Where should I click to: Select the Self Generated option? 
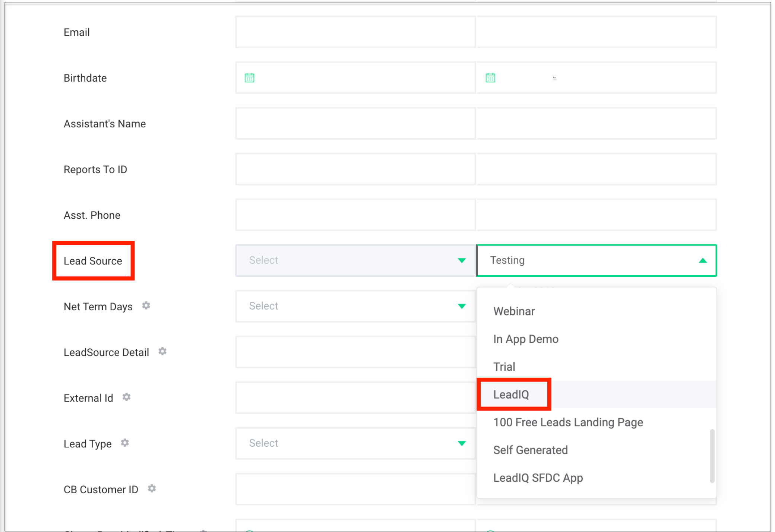pos(530,450)
